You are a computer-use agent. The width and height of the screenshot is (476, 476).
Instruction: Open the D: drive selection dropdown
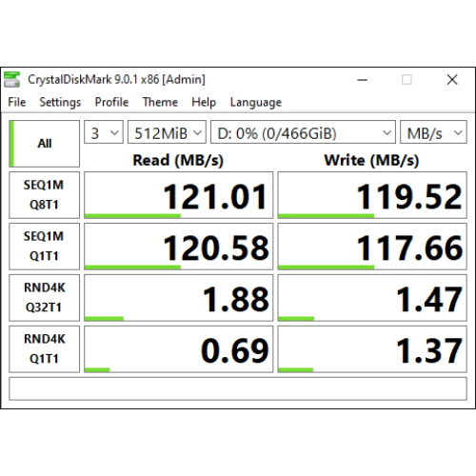(303, 132)
